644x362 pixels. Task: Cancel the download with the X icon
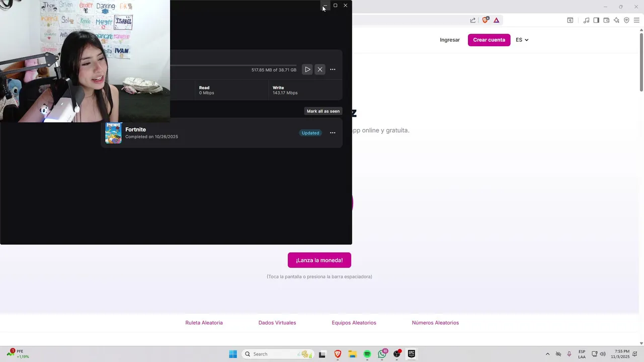click(x=320, y=69)
